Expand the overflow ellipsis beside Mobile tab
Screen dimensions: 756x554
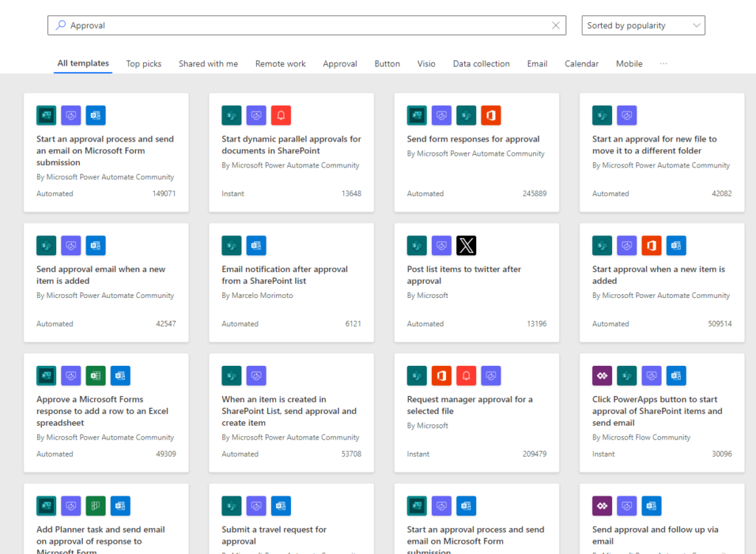[x=663, y=63]
